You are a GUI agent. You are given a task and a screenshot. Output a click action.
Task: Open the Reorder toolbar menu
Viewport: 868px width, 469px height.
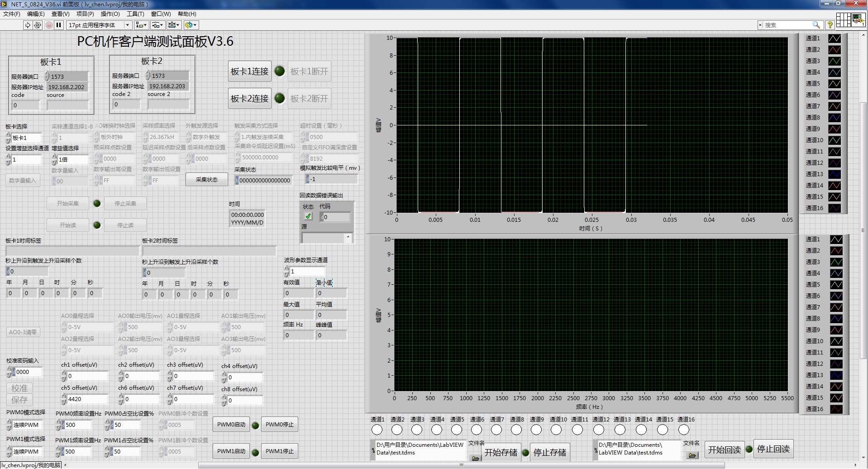tap(191, 25)
